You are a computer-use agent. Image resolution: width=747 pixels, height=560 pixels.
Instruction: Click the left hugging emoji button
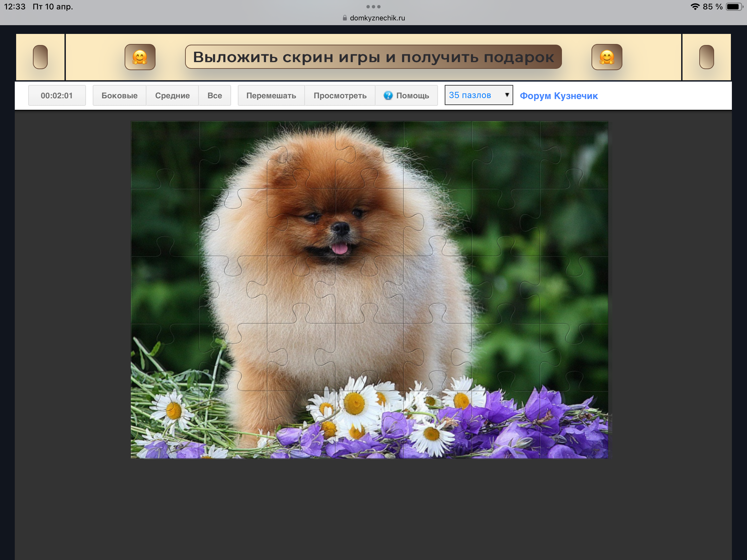[x=140, y=57]
